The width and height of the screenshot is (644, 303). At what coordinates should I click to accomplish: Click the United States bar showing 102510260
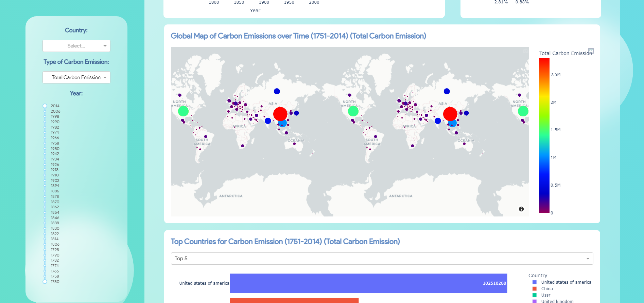(x=368, y=283)
